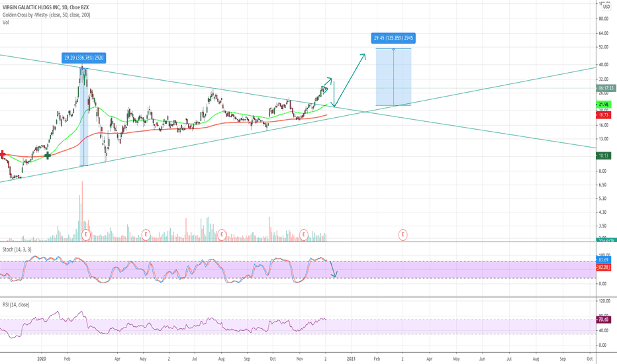Click the blue 83.69 stochastic value tag
Viewport: 617px width, 364px height.
coord(604,260)
